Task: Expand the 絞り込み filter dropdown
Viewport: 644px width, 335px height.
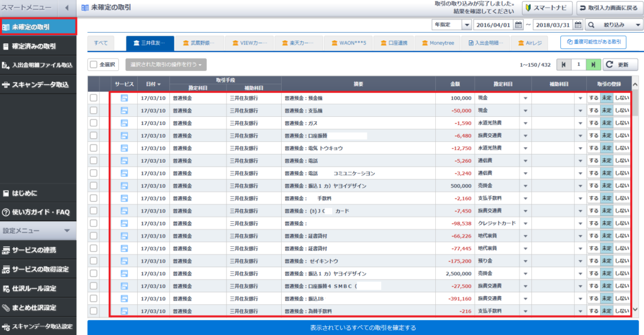Action: (614, 25)
